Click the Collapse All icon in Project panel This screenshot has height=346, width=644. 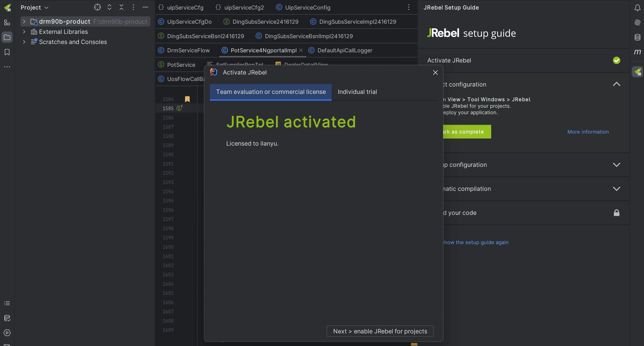[x=121, y=7]
